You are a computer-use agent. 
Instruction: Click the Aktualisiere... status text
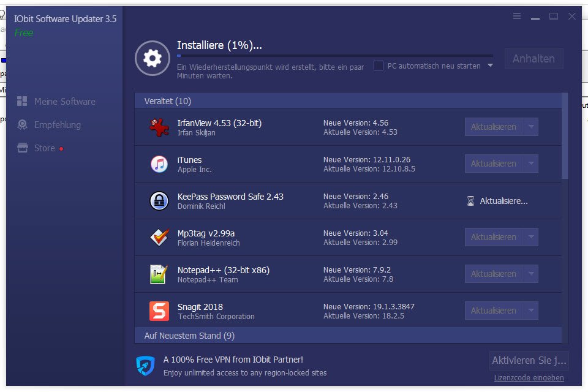[503, 201]
